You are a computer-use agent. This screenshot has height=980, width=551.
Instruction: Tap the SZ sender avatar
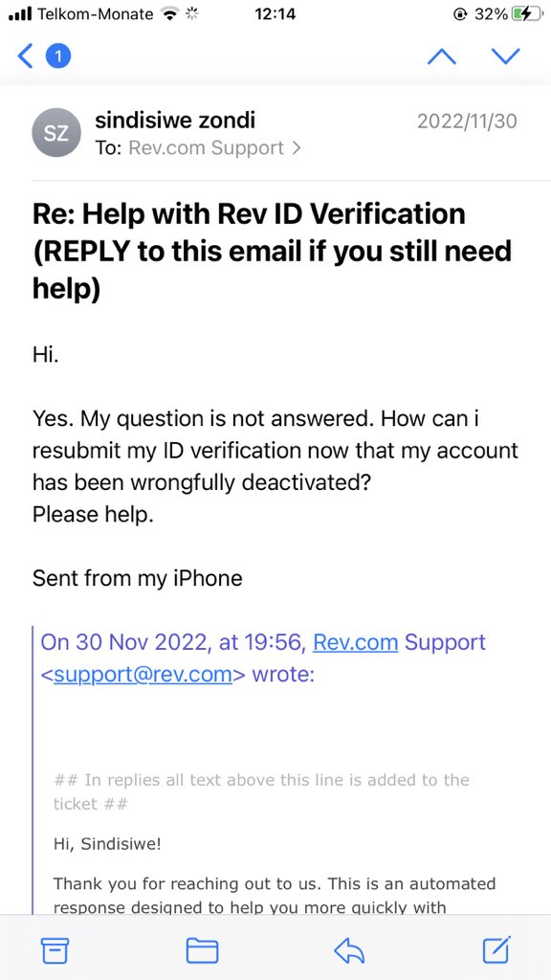coord(56,132)
